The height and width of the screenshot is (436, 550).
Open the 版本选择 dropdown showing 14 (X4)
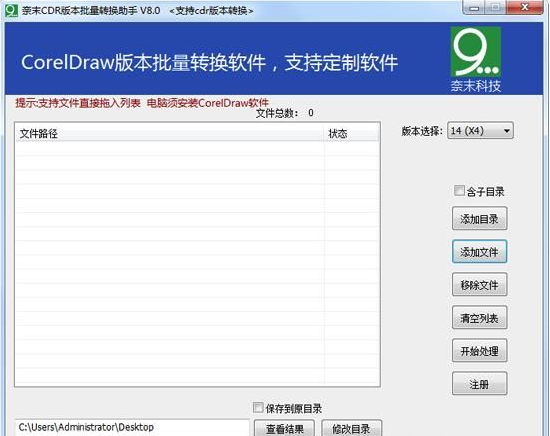[480, 131]
